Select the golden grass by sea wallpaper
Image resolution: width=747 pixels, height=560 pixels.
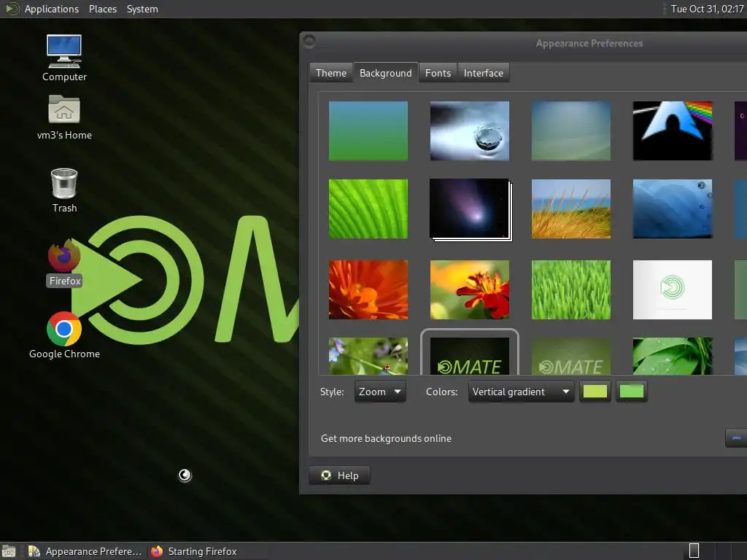(570, 209)
